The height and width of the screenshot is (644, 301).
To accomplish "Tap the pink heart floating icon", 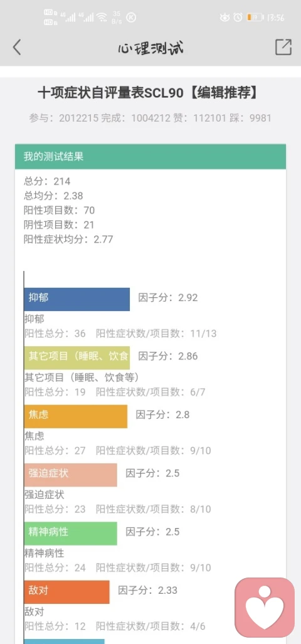I will pos(265,607).
